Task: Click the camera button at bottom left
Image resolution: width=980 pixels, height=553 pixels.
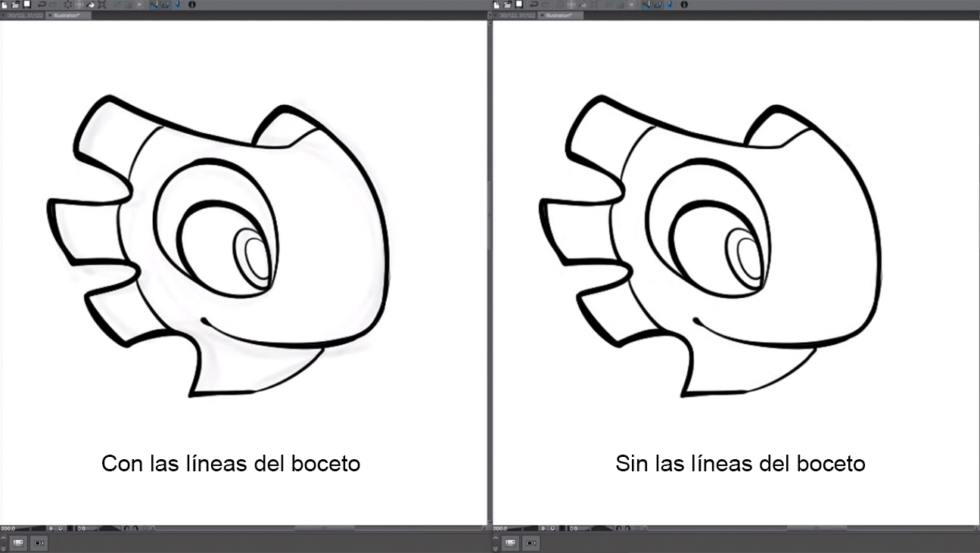Action: (x=39, y=543)
